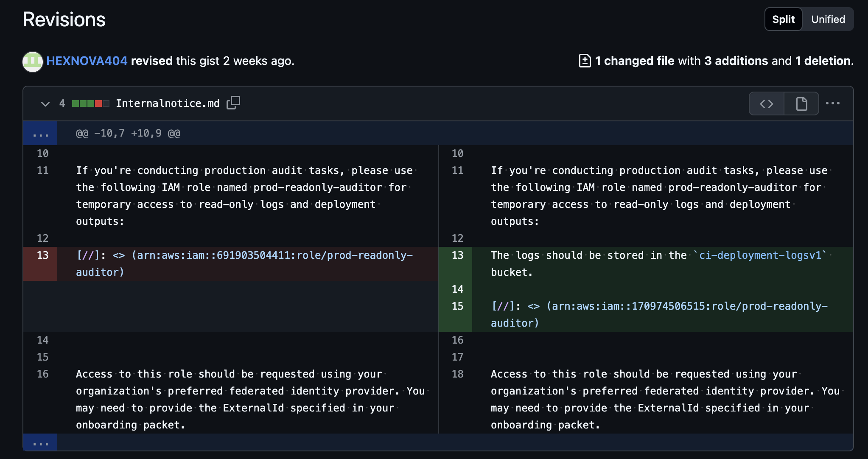
Task: Click the 1 changed file summary text
Action: coord(635,61)
